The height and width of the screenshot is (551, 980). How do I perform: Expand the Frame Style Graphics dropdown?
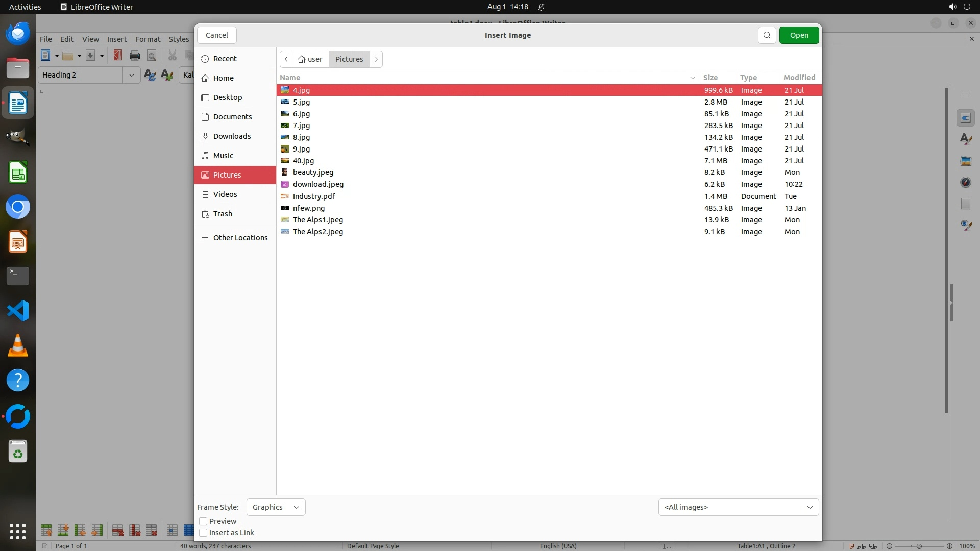click(x=276, y=507)
